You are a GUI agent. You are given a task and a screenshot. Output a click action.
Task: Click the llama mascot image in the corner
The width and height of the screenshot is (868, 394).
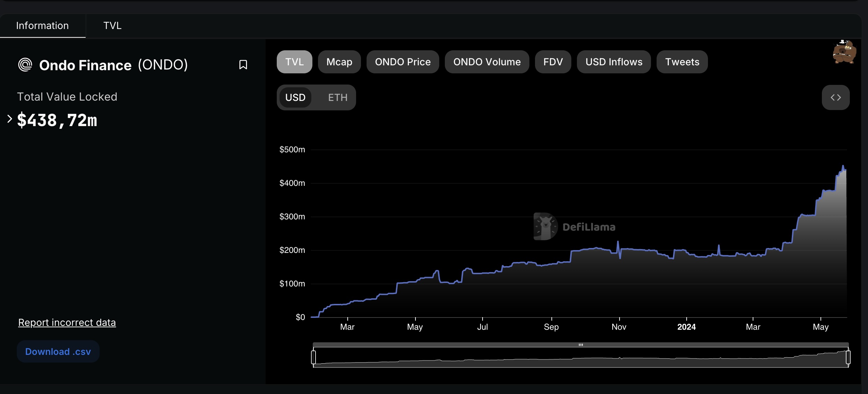844,52
